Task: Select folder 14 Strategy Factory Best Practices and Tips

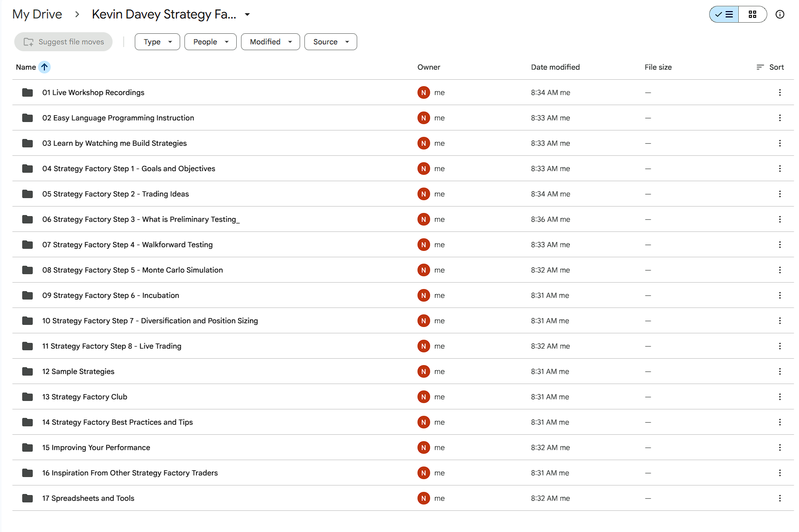Action: click(x=403, y=422)
